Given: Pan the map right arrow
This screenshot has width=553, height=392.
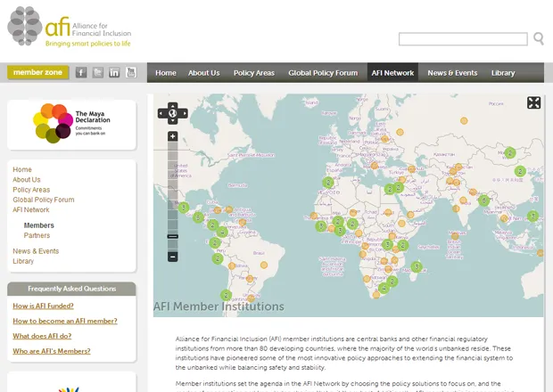Looking at the screenshot, I should click(x=184, y=113).
